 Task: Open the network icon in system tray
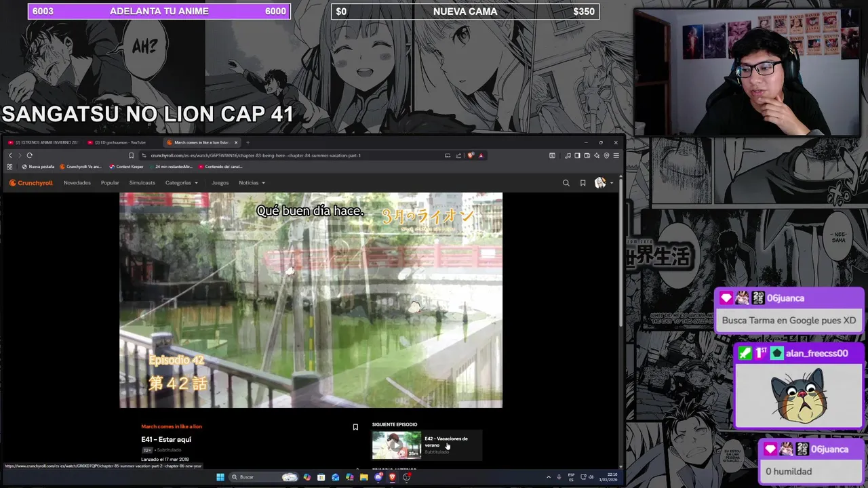(x=583, y=477)
